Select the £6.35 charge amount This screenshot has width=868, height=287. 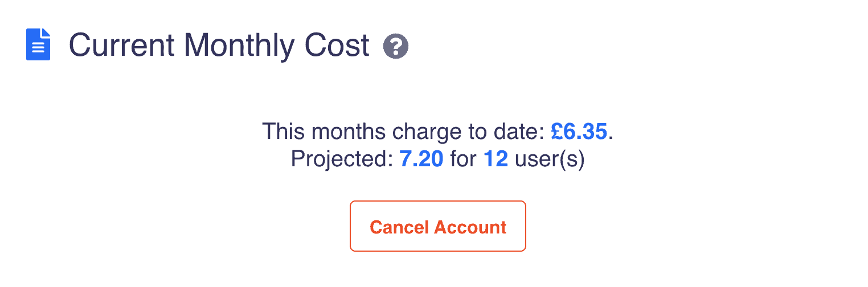click(579, 132)
